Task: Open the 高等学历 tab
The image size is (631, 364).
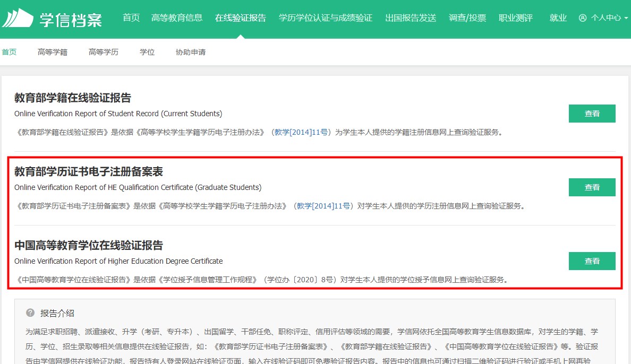Action: 103,52
